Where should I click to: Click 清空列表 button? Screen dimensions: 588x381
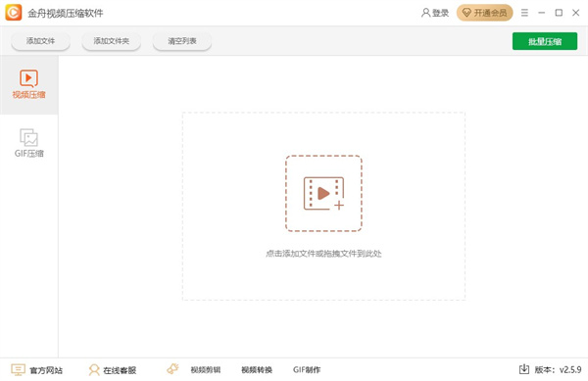(x=182, y=41)
